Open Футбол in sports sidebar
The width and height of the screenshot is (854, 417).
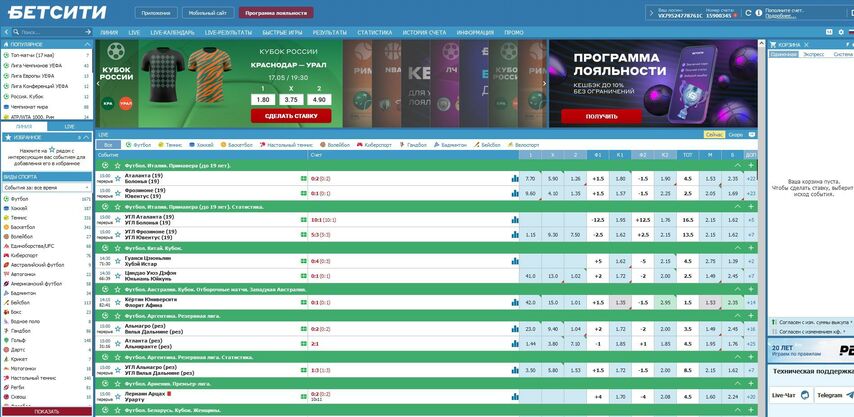pos(20,199)
